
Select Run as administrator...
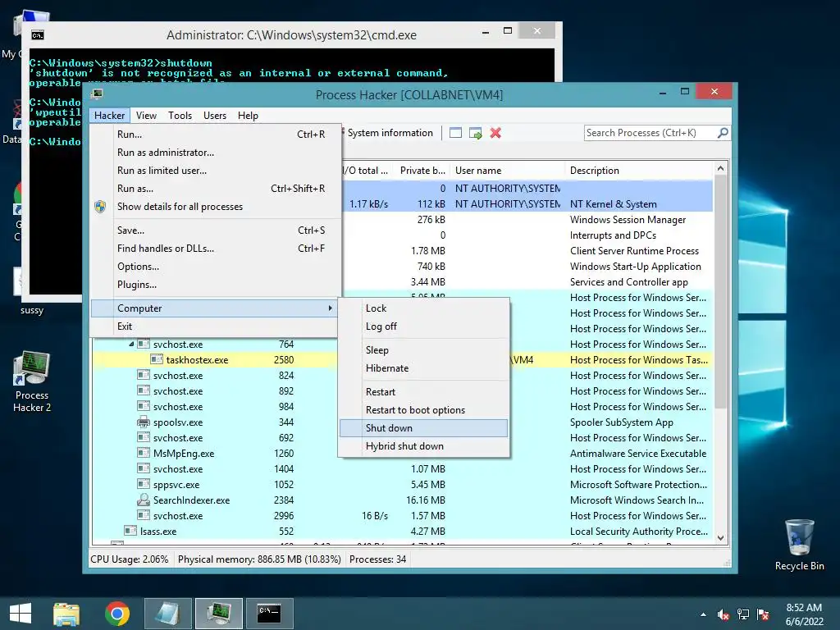216,153
